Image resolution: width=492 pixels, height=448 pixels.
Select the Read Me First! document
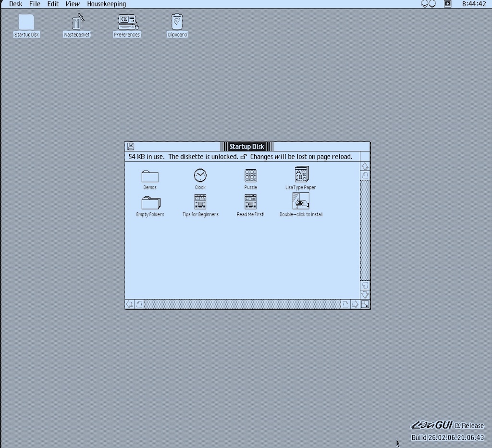click(x=250, y=202)
